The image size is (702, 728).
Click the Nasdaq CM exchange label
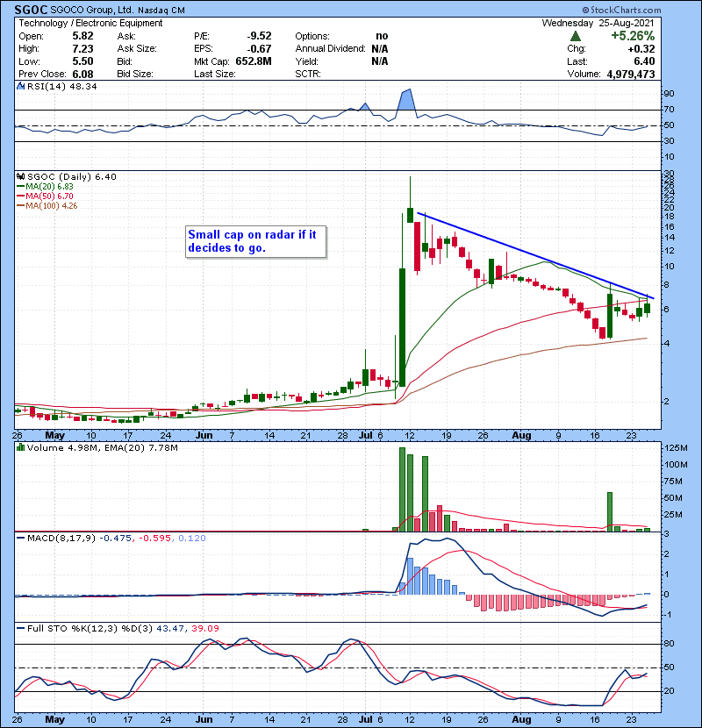161,11
